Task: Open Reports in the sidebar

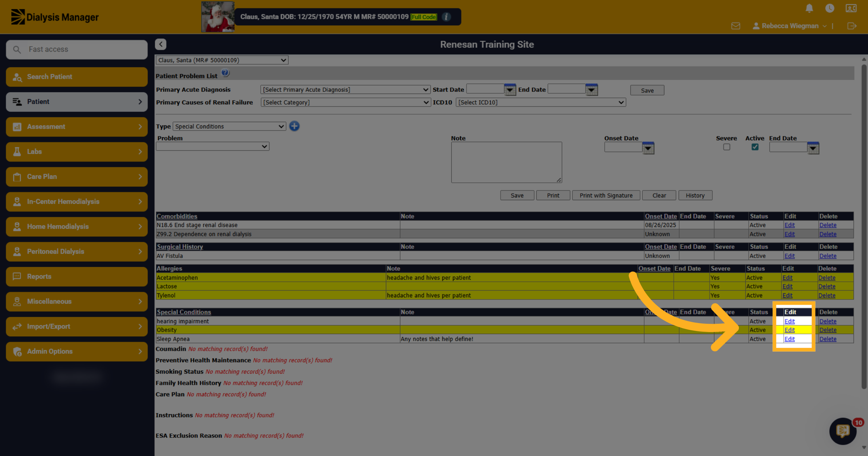Action: click(x=77, y=276)
